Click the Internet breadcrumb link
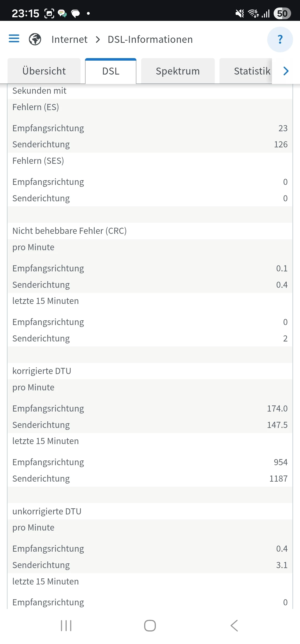 point(69,39)
